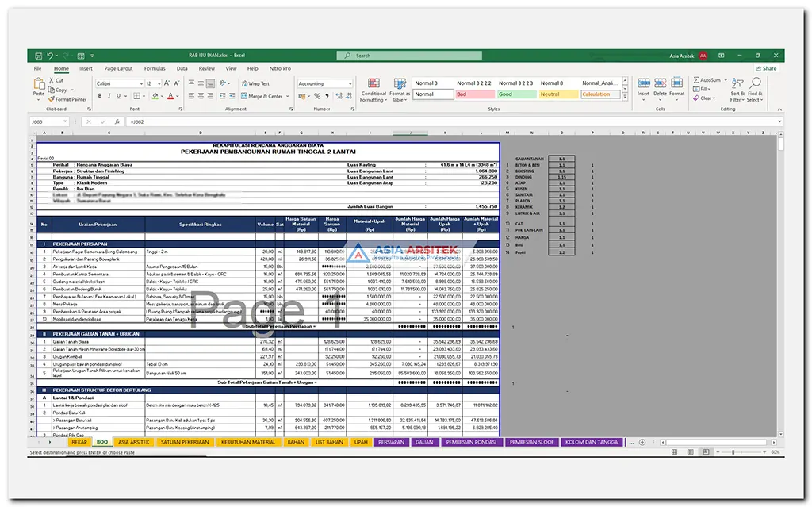Screen dimensions: 812x507
Task: Toggle bottom align in Alignment group
Action: click(x=210, y=83)
